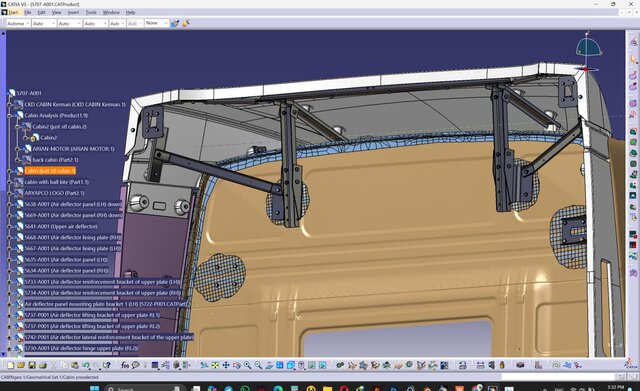Open the View menu
Image resolution: width=640 pixels, height=391 pixels.
coord(56,12)
